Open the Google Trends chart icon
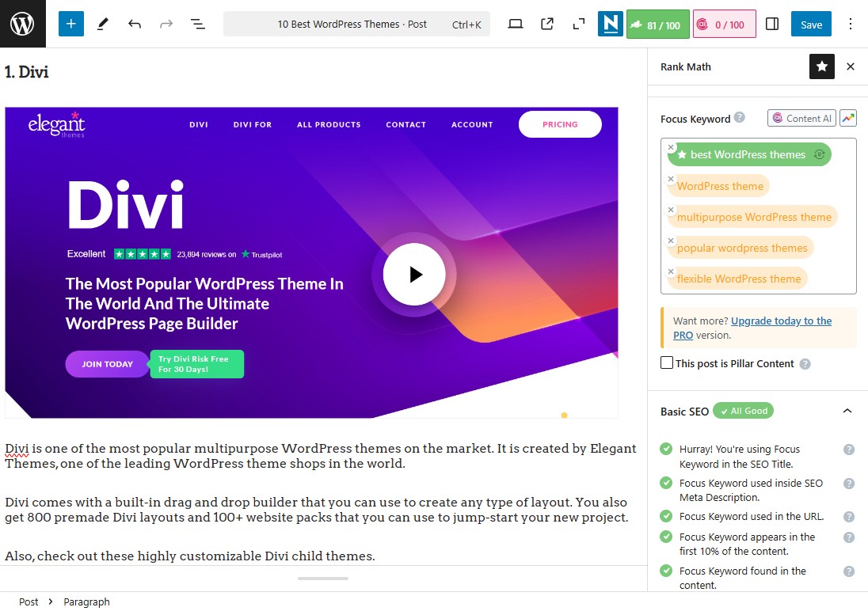The height and width of the screenshot is (611, 868). (848, 118)
